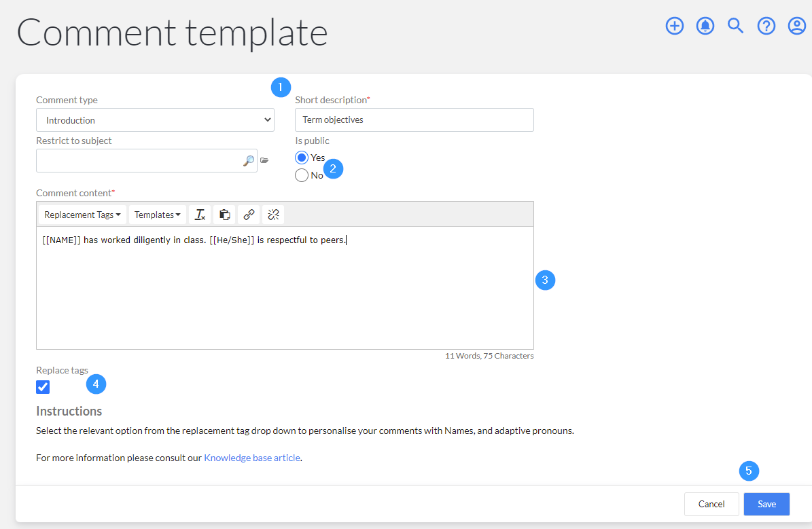This screenshot has height=529, width=812.
Task: Click the unlink icon in the editor
Action: click(272, 214)
